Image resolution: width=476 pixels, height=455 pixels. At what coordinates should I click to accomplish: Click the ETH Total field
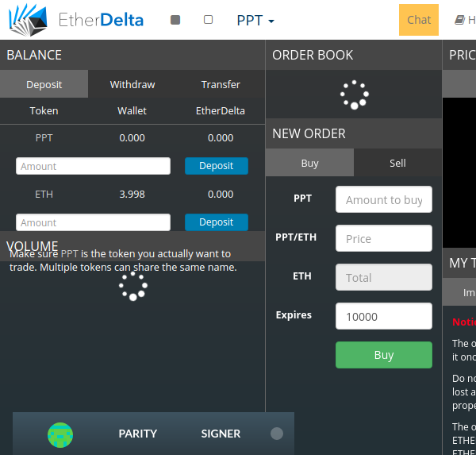click(384, 277)
